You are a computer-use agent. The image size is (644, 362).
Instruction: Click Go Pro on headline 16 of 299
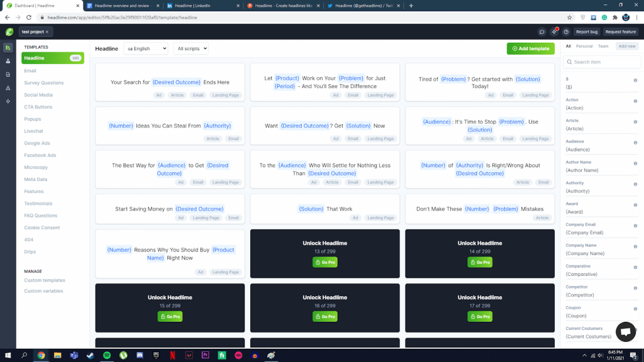pyautogui.click(x=325, y=317)
